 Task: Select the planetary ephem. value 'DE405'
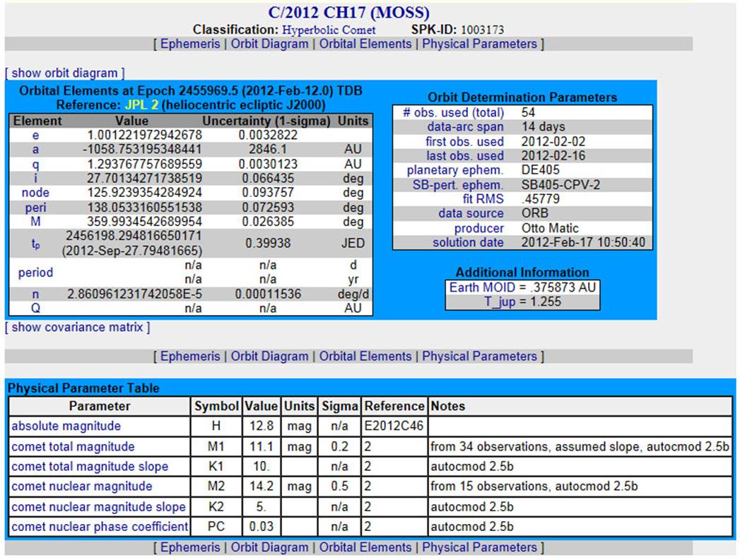[x=541, y=170]
